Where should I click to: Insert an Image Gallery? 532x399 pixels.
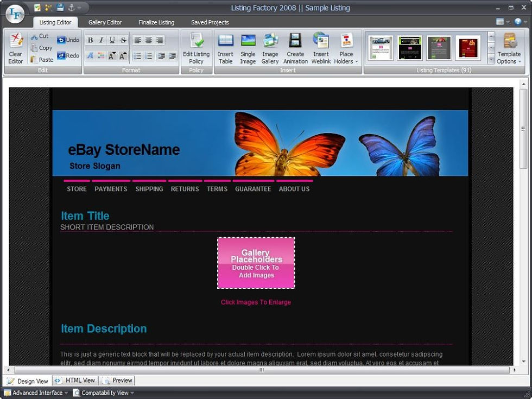pos(270,49)
